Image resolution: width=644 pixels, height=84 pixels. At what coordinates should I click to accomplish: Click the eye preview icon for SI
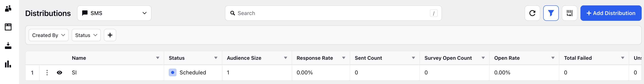pos(59,73)
